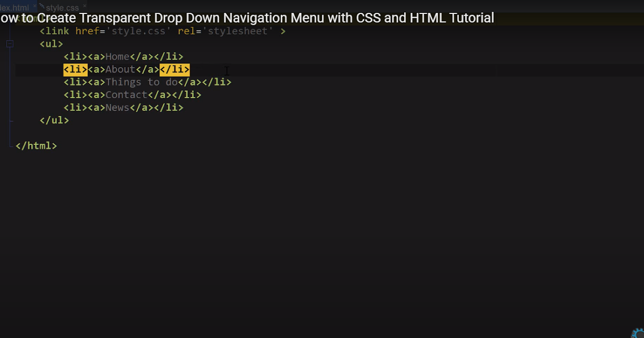Screen dimensions: 644x338
Task: Collapse the ul code block fold marker
Action: coord(10,44)
